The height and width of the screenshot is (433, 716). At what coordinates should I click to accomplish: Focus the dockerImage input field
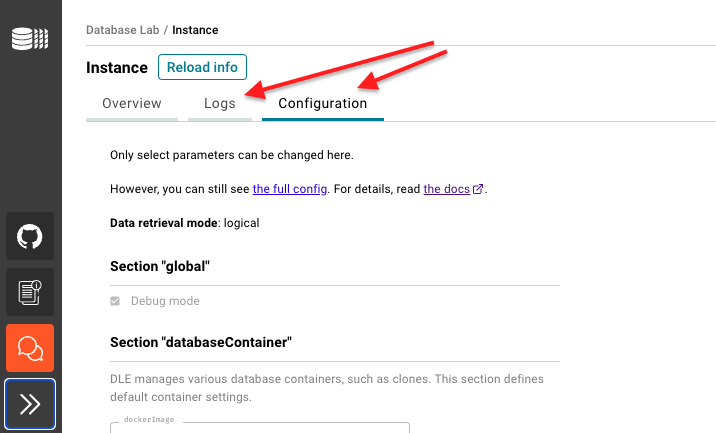(260, 428)
